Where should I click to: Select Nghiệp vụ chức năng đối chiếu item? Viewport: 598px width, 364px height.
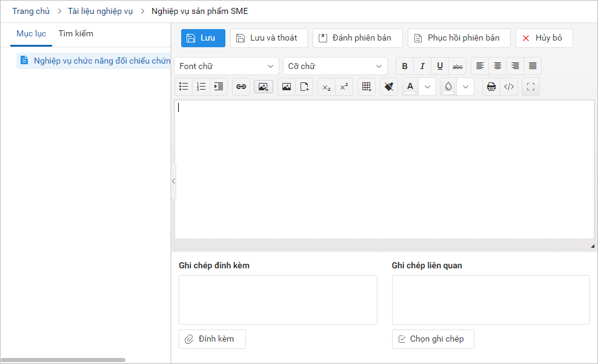pos(94,61)
